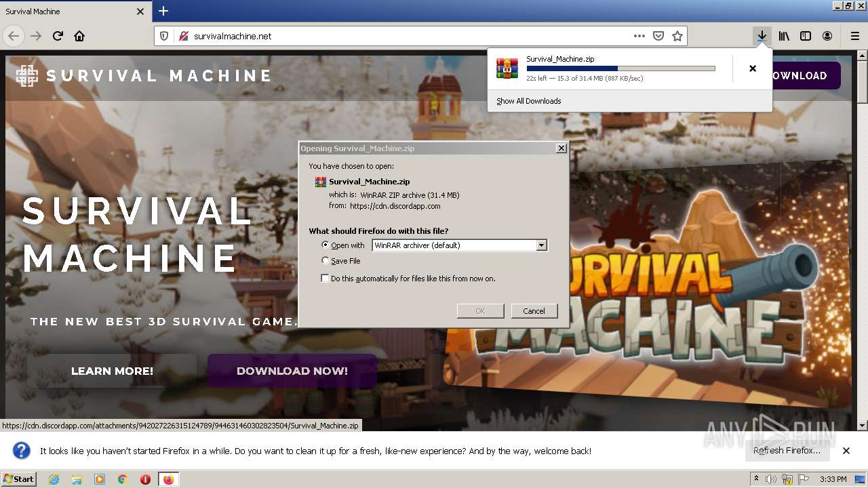868x488 pixels.
Task: Open a new tab with plus button
Action: [163, 11]
